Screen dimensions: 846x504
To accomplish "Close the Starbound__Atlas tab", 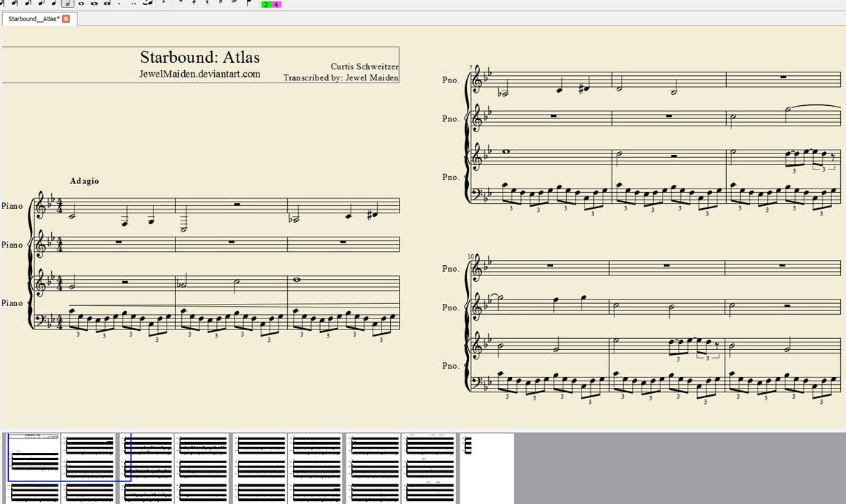I will (x=66, y=19).
